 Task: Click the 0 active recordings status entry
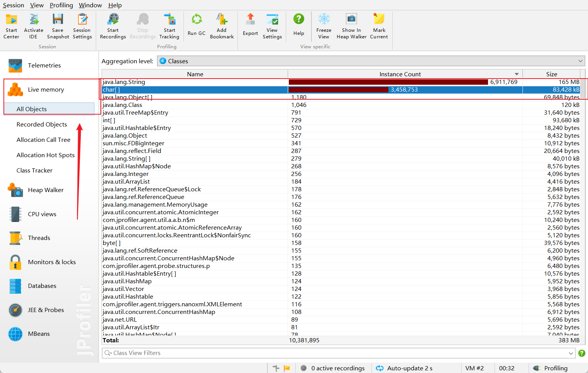[332, 368]
